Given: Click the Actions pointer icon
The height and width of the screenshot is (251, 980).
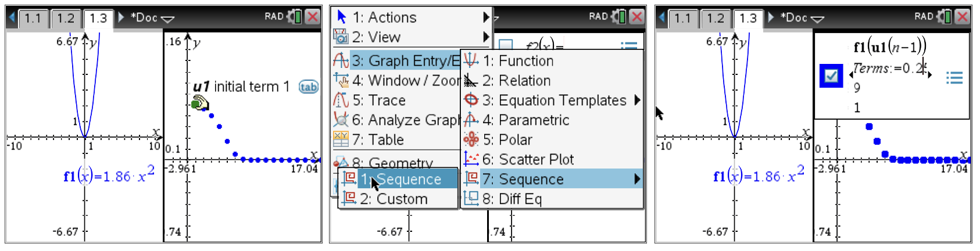Looking at the screenshot, I should coord(341,17).
